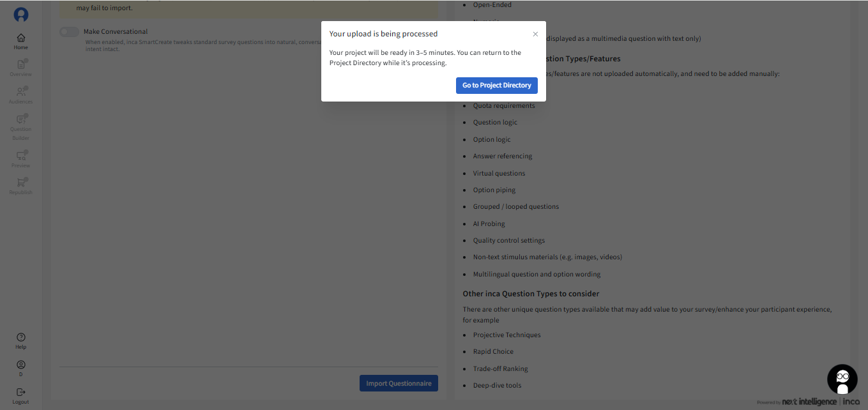
Task: Open the Home page from the sidebar
Action: (21, 42)
